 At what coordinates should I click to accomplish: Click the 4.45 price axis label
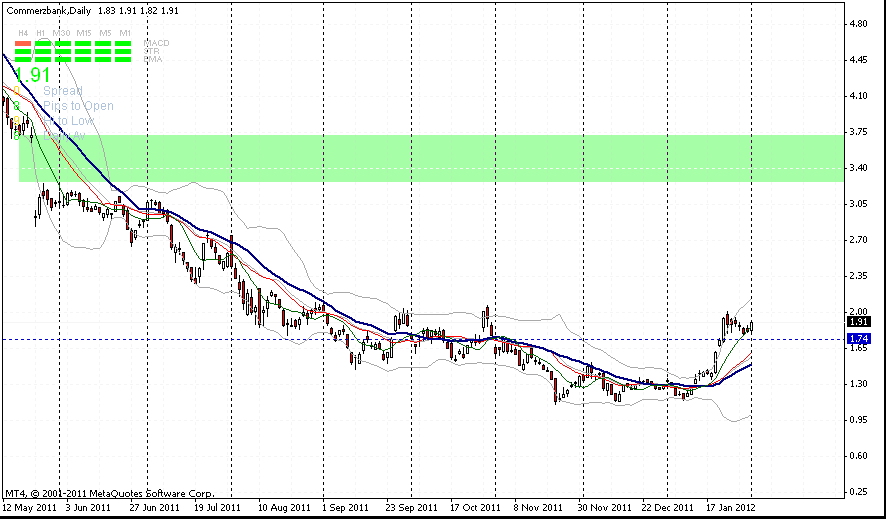(x=858, y=60)
